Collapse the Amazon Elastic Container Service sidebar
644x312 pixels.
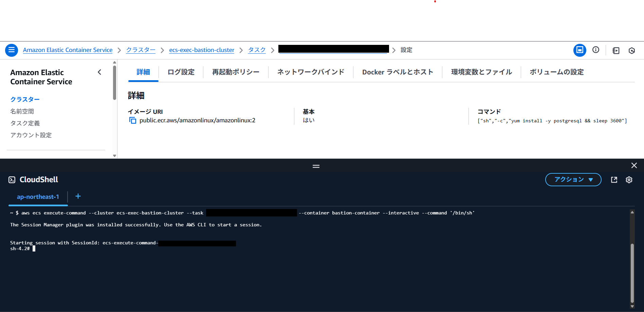tap(99, 72)
